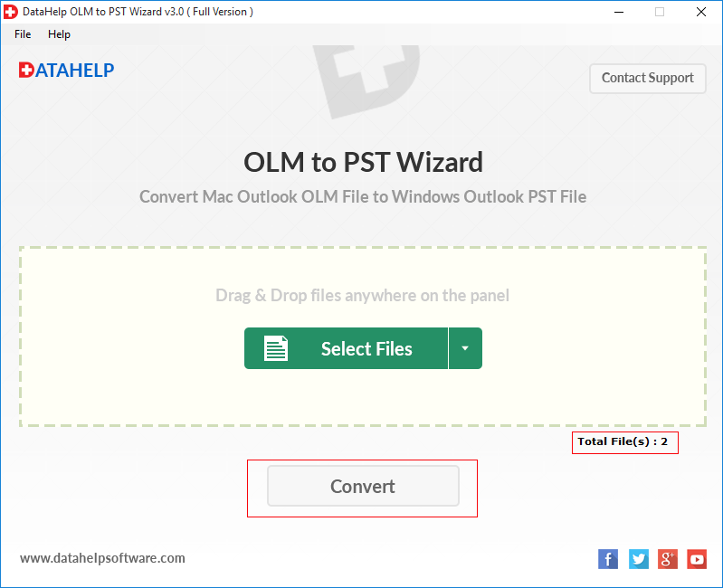The image size is (723, 588).
Task: Close the OLM to PST Wizard window
Action: point(701,12)
